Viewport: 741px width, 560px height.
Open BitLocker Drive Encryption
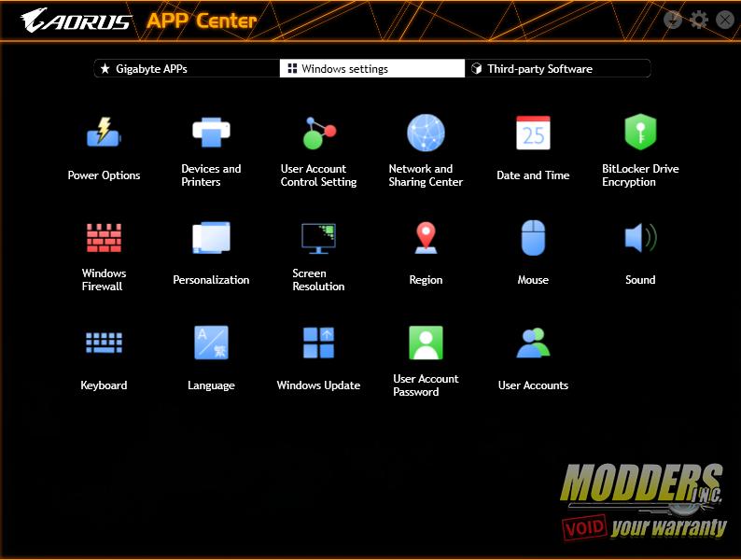click(640, 133)
